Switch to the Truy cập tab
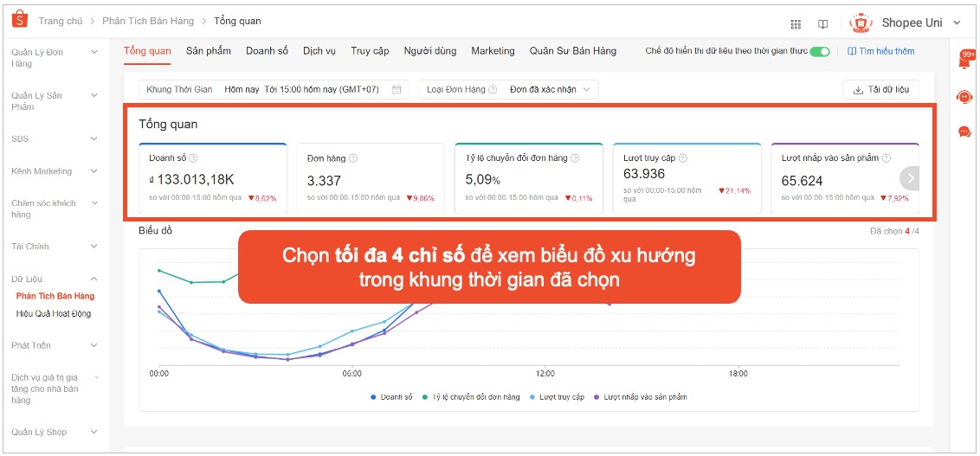The height and width of the screenshot is (456, 980). [x=370, y=50]
